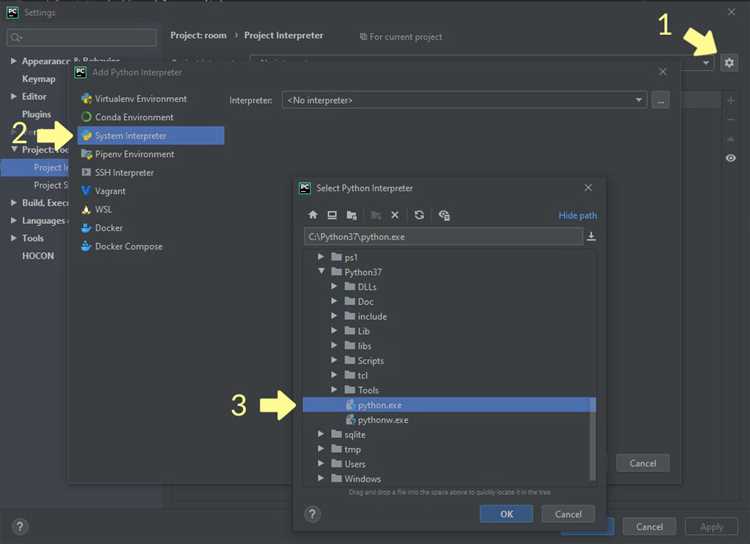
Task: Expand the Users folder
Action: [x=320, y=464]
